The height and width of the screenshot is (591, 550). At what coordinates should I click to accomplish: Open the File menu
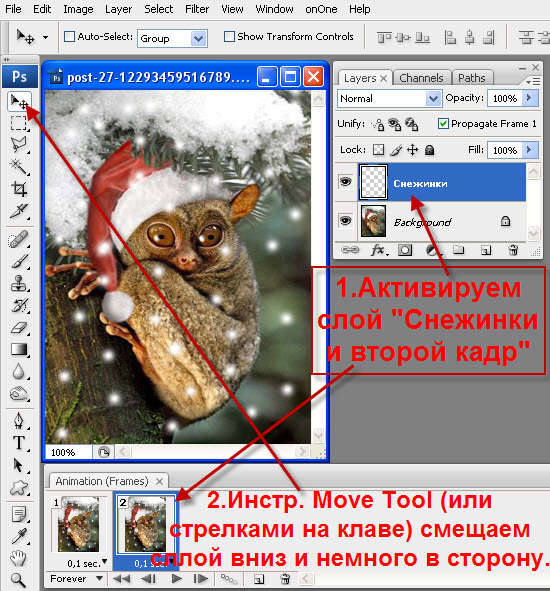tap(13, 9)
